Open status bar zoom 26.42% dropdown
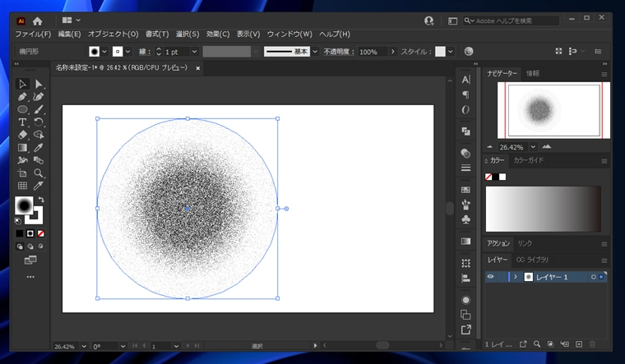 click(84, 347)
